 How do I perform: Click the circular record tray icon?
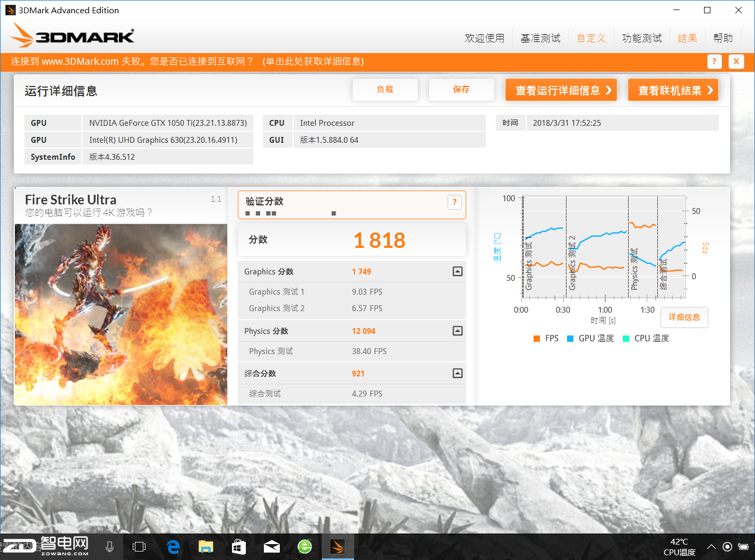727,547
